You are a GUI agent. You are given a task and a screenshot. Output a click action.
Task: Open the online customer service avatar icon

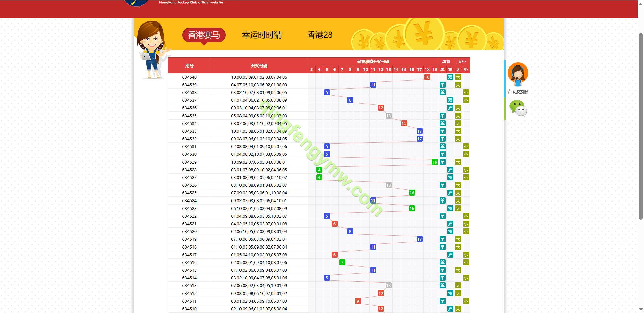coord(518,74)
